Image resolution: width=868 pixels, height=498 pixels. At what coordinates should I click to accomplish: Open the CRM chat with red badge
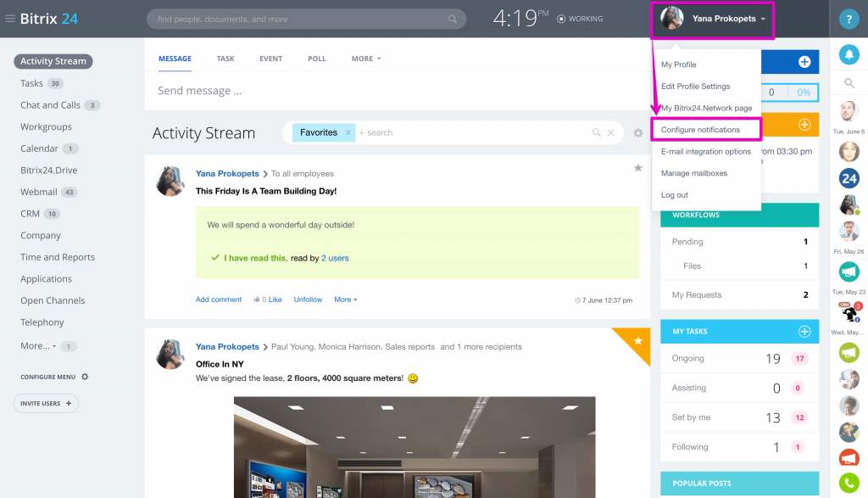(x=849, y=312)
